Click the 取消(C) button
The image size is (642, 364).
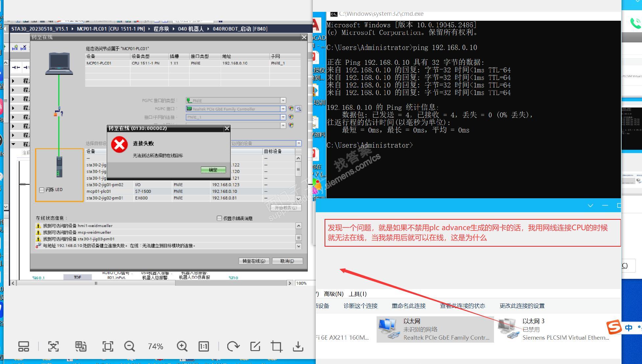(x=287, y=261)
